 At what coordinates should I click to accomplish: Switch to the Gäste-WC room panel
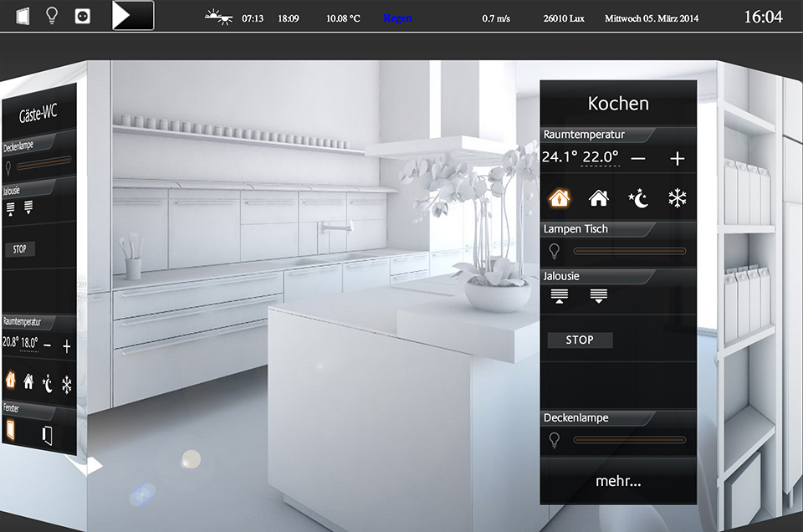(38, 115)
